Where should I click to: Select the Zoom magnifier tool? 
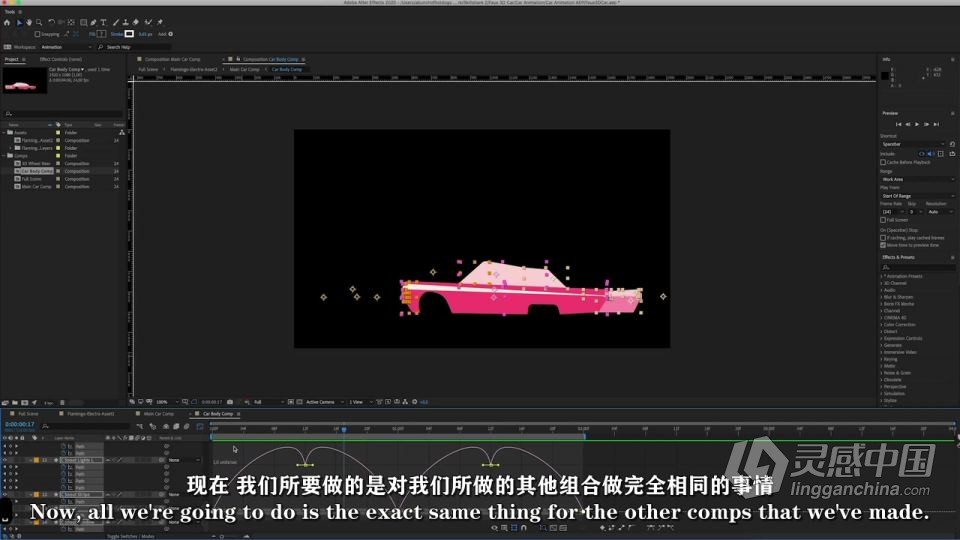point(39,22)
